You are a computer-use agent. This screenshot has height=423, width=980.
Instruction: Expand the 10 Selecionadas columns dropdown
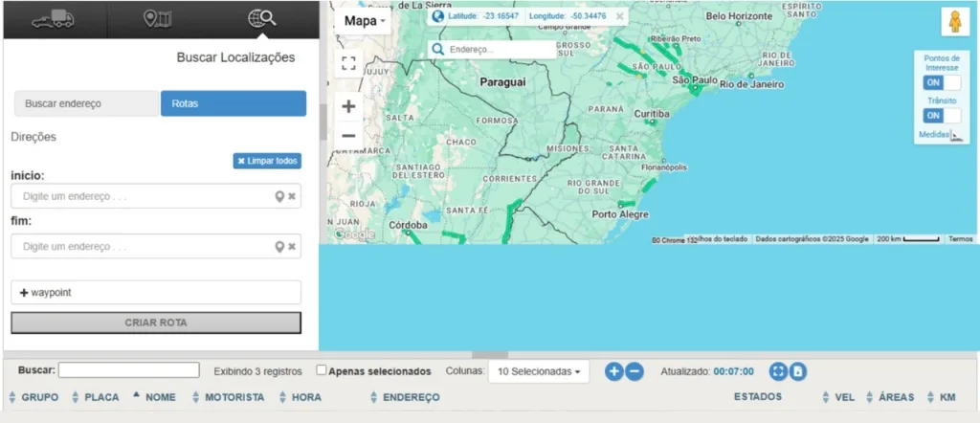coord(538,371)
